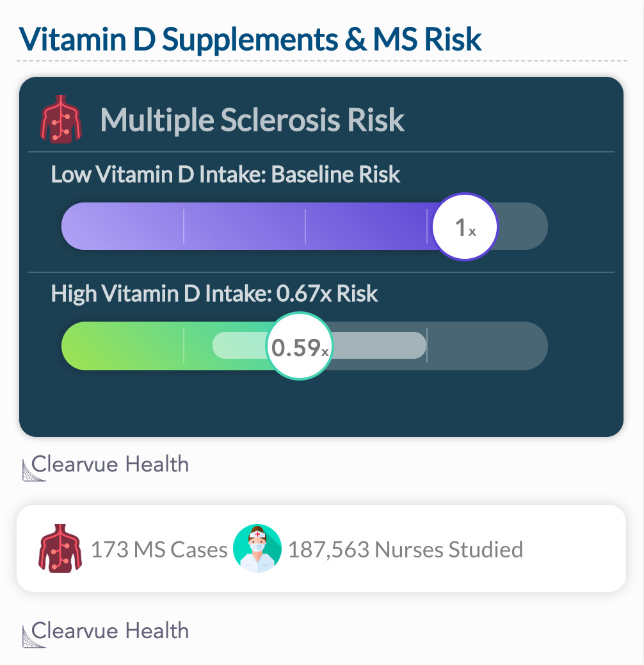Open the upper Clearvue Health link text
Viewport: 644px width, 665px height.
(x=110, y=464)
